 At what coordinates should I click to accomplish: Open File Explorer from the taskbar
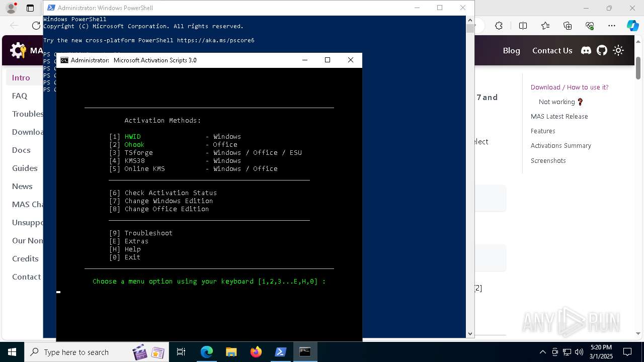(x=231, y=352)
